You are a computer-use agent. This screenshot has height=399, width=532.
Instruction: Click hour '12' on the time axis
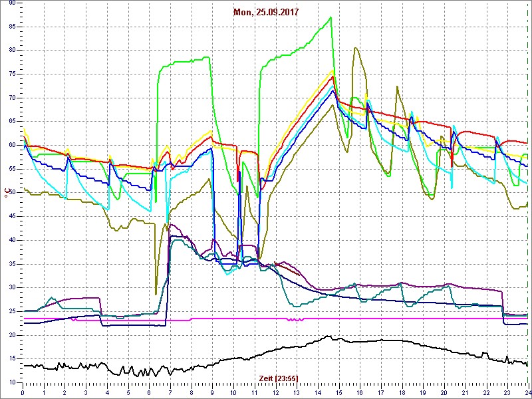point(275,392)
